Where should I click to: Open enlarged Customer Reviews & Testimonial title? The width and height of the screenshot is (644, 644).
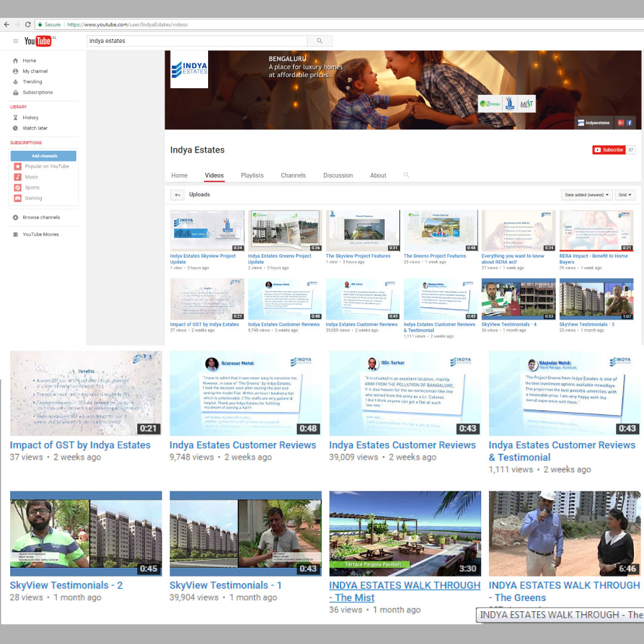click(x=562, y=451)
